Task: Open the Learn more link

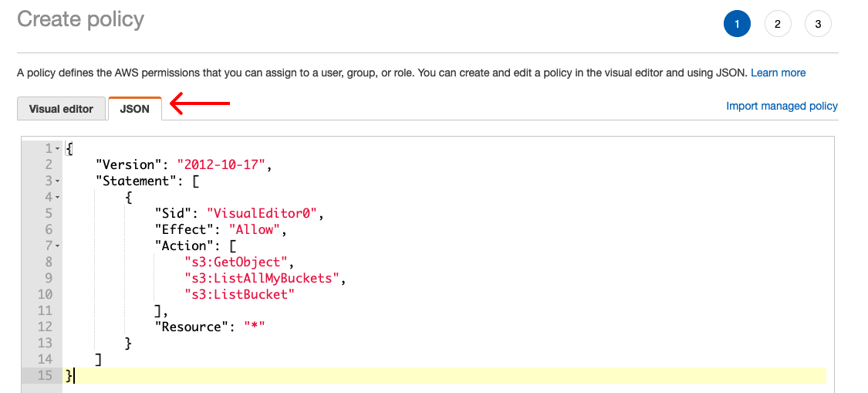Action: pyautogui.click(x=778, y=73)
